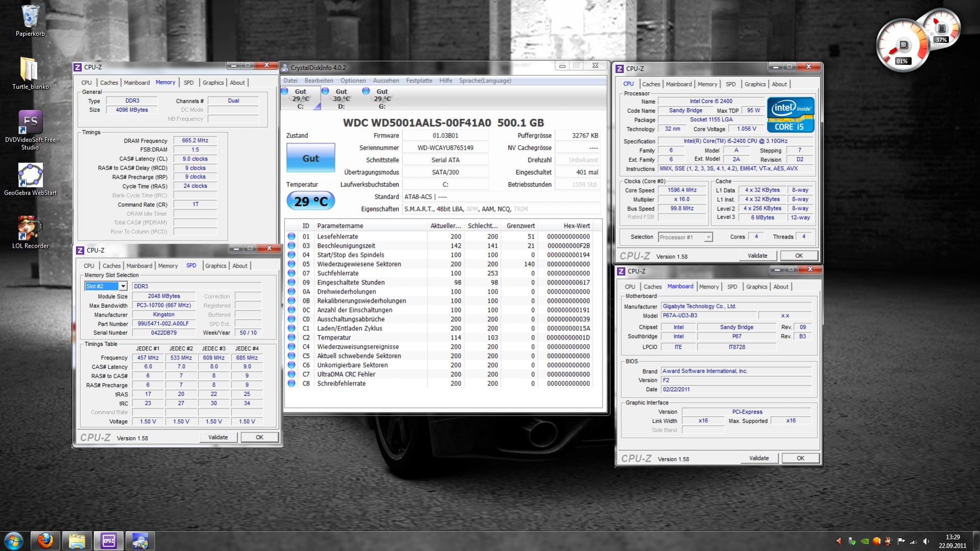Viewport: 980px width, 551px height.
Task: Click the CrystalDiskInfo title bar icon
Action: (285, 67)
